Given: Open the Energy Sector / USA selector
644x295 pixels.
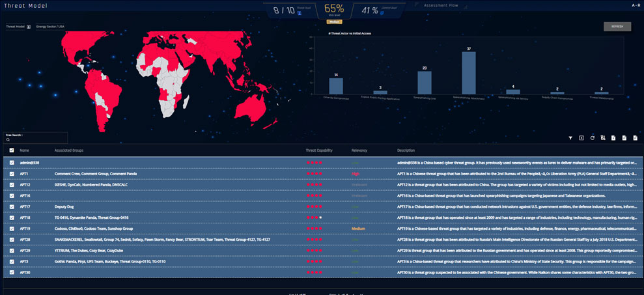Looking at the screenshot, I should click(51, 27).
